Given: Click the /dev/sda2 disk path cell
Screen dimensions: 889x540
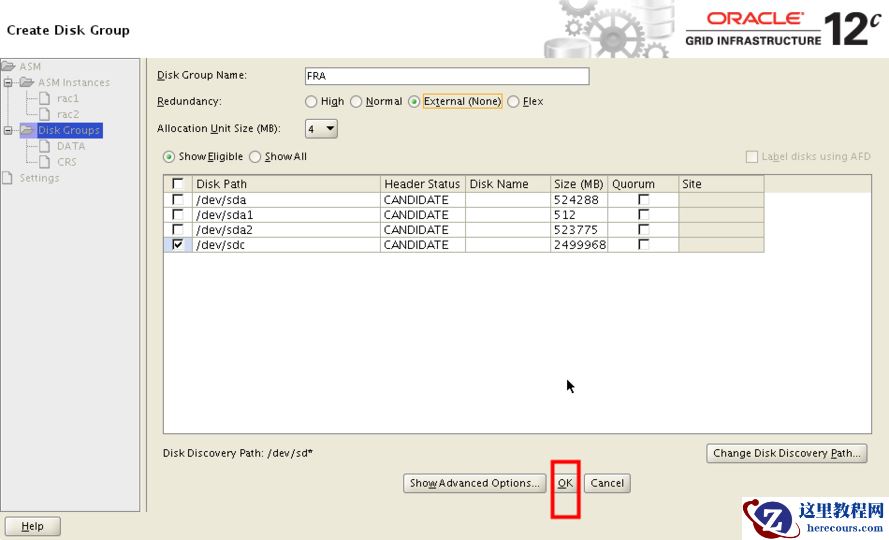Looking at the screenshot, I should click(286, 230).
